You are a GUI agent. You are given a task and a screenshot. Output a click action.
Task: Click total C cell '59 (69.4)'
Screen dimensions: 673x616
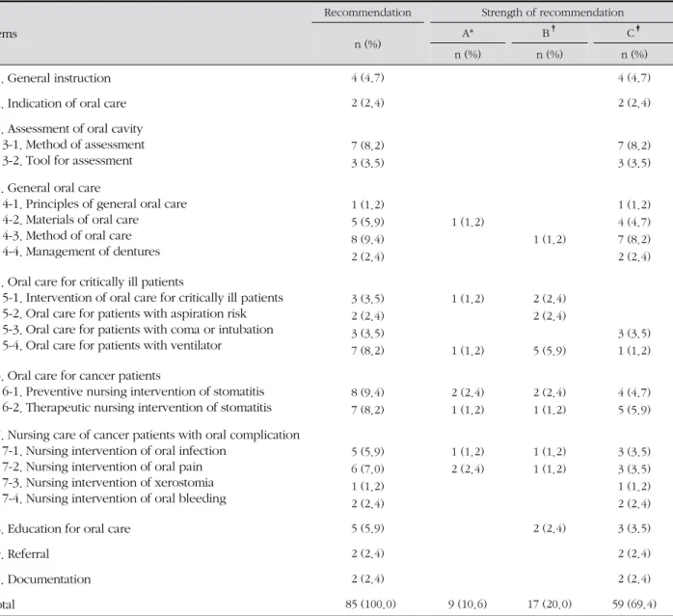633,604
